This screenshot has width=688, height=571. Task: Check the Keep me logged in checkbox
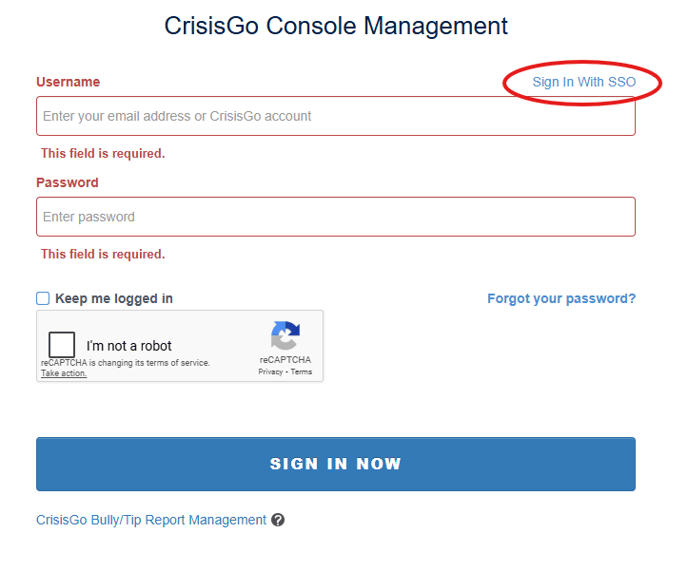[43, 298]
